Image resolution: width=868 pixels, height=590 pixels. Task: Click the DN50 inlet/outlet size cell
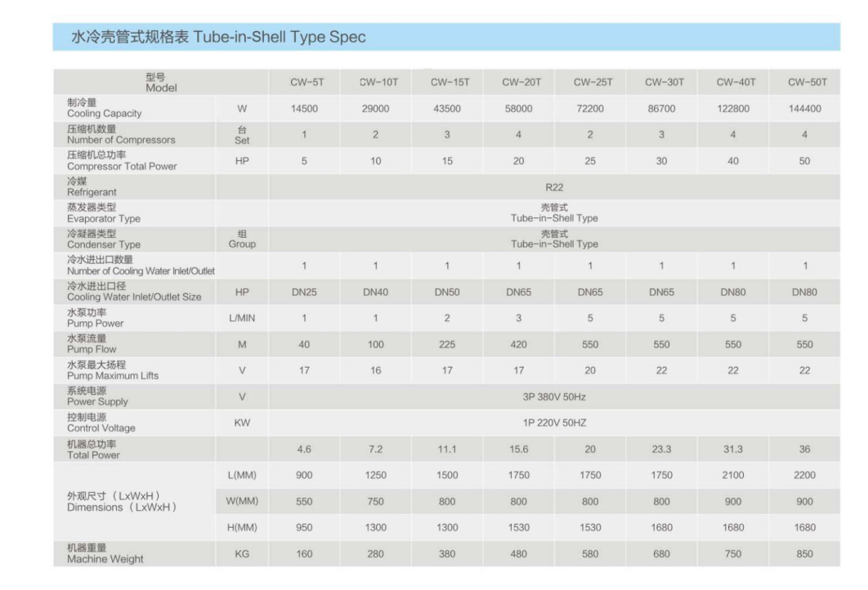(x=447, y=292)
